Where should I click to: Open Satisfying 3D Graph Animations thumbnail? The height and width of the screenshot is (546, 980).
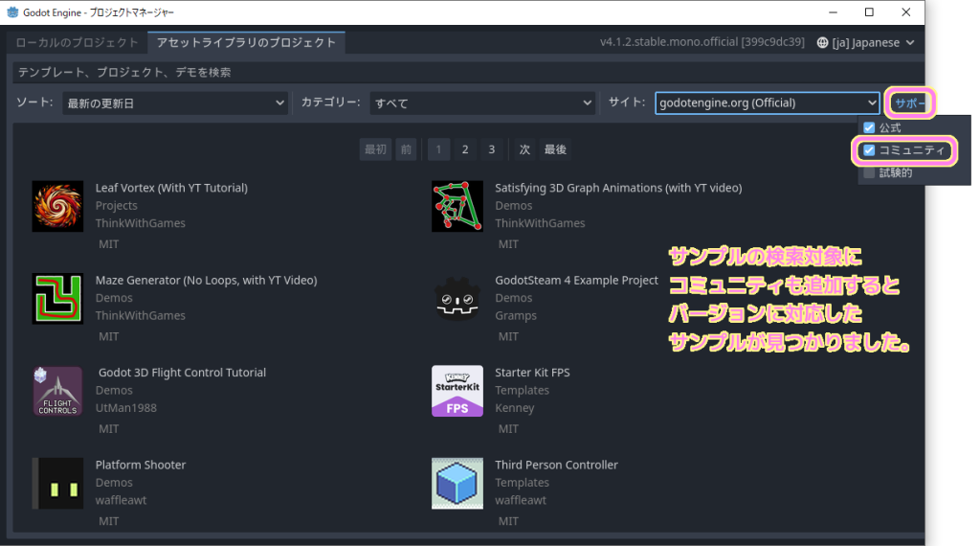click(x=457, y=206)
